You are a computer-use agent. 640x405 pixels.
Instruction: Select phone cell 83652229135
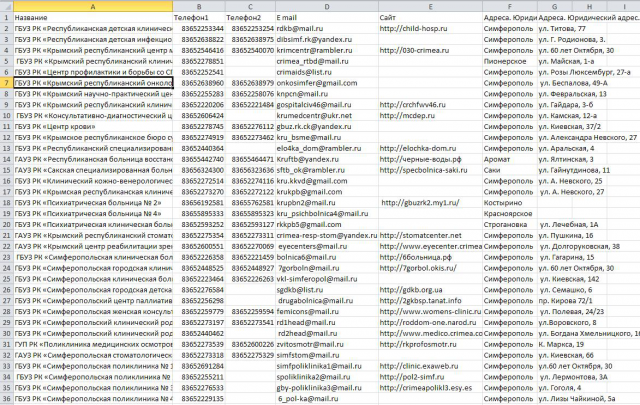pos(199,398)
